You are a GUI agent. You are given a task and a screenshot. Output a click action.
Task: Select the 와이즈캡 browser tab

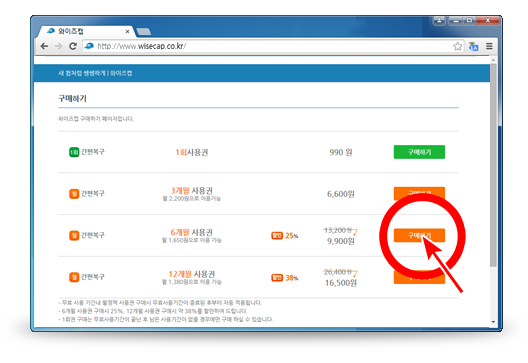86,31
